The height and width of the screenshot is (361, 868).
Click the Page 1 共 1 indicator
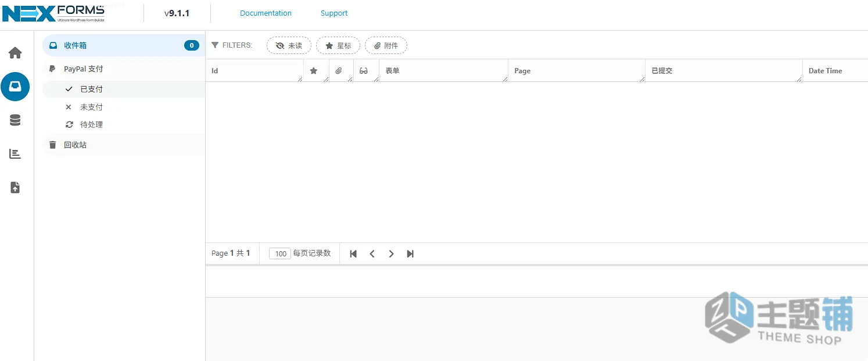[x=231, y=253]
